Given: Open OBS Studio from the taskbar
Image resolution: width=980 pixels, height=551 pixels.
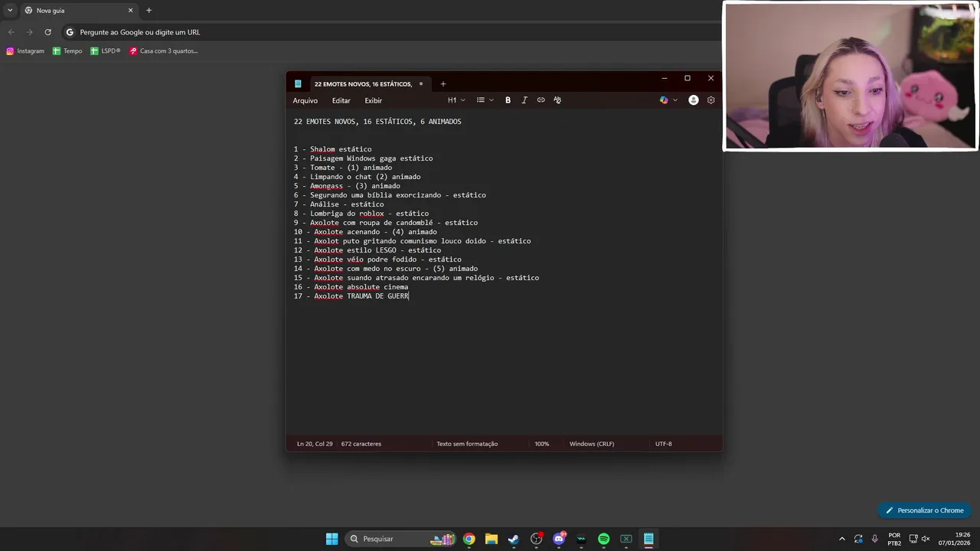Looking at the screenshot, I should (536, 539).
